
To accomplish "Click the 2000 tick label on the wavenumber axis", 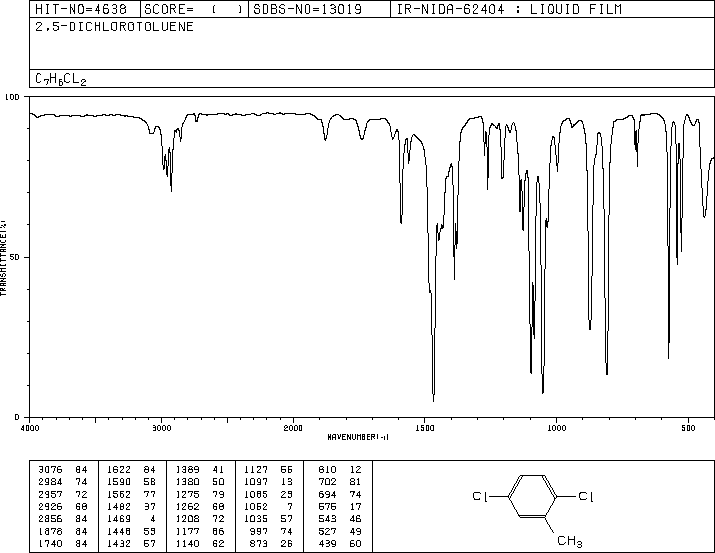I will (x=293, y=428).
